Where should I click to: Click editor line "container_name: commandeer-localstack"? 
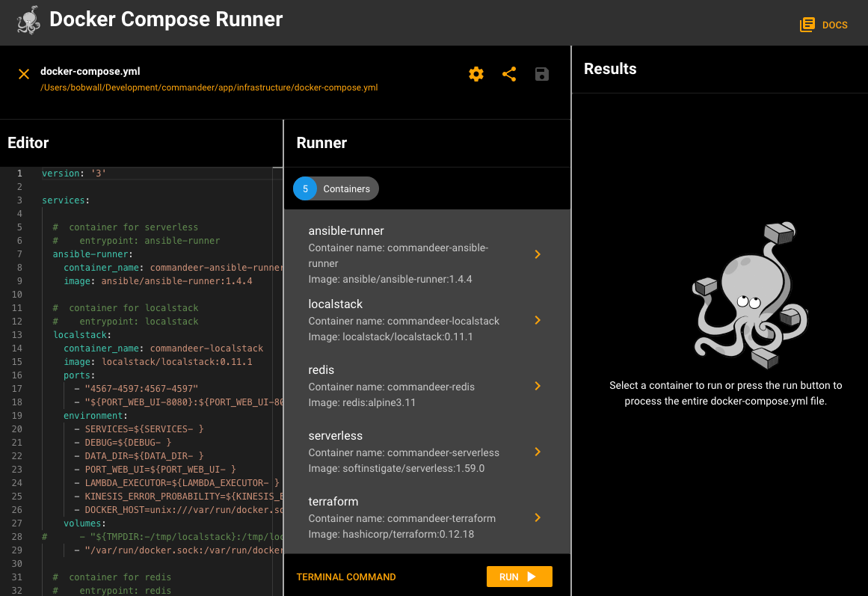163,348
